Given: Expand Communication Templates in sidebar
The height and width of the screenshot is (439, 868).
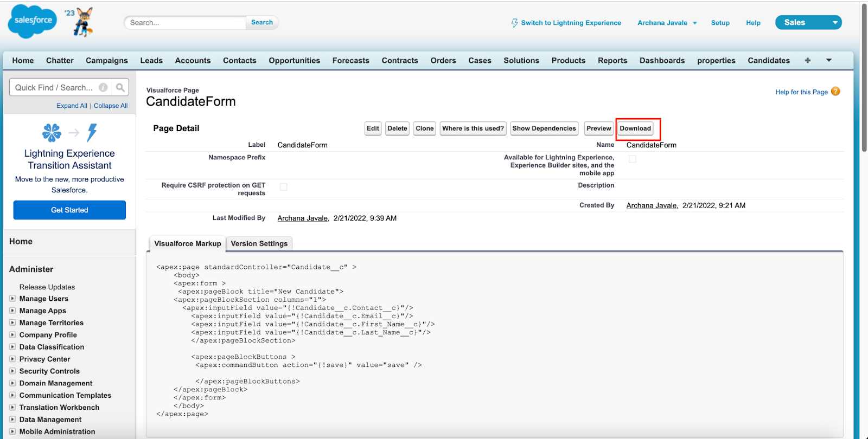Looking at the screenshot, I should pyautogui.click(x=12, y=395).
